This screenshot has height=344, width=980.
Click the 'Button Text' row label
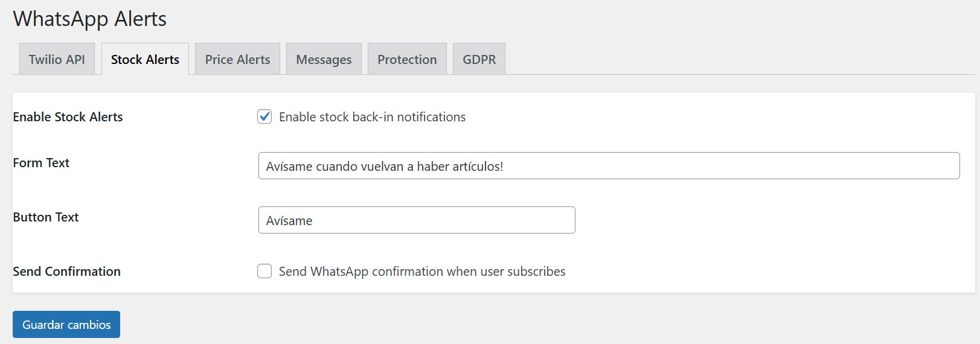(46, 217)
